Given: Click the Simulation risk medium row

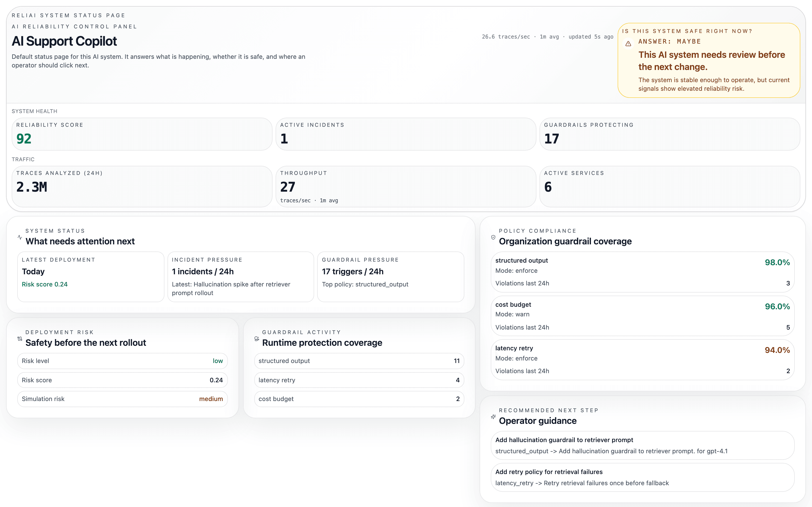Looking at the screenshot, I should pos(122,399).
